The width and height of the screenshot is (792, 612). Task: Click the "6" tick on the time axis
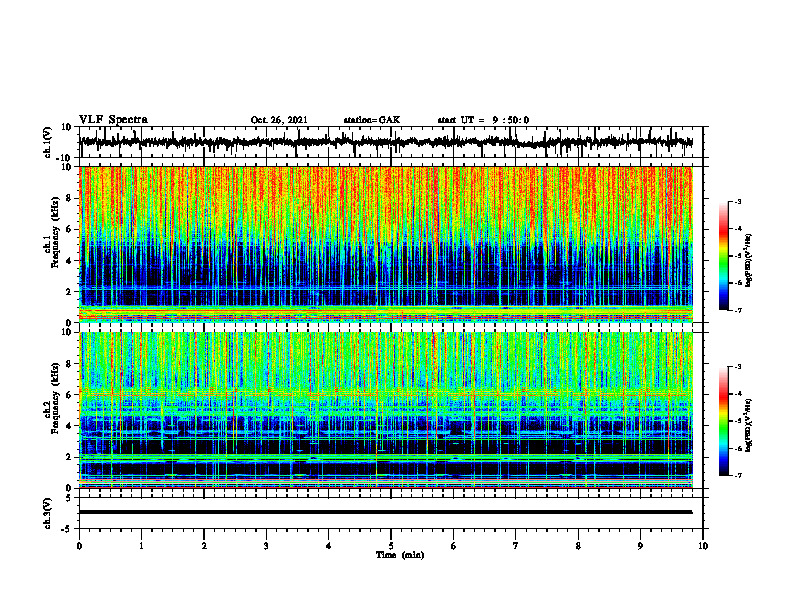click(x=454, y=546)
